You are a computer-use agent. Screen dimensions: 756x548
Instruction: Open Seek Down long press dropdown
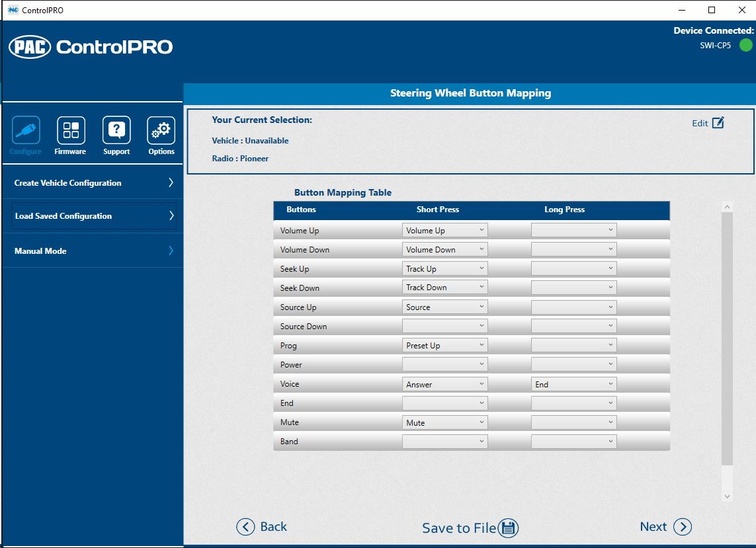pyautogui.click(x=573, y=288)
